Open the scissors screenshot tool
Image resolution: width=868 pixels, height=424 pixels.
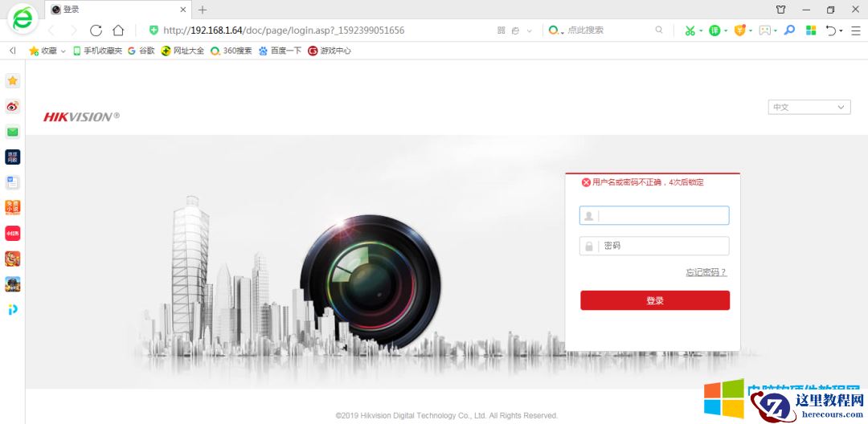pos(690,31)
